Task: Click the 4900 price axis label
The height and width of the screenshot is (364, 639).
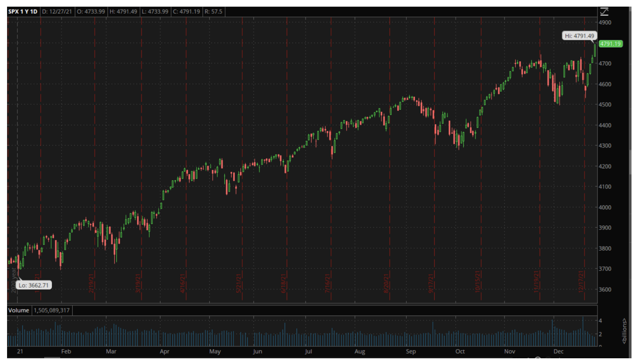Action: tap(606, 22)
